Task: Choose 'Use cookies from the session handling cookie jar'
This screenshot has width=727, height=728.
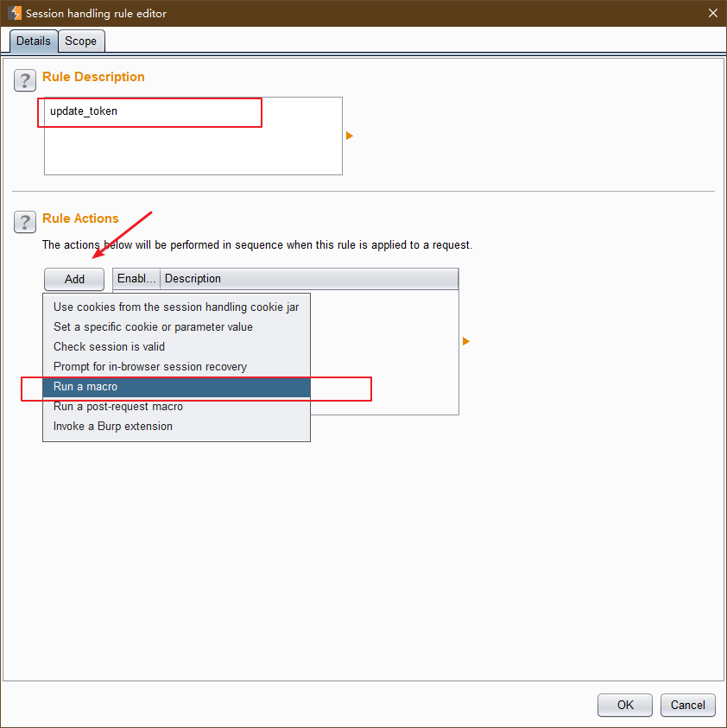Action: point(176,307)
